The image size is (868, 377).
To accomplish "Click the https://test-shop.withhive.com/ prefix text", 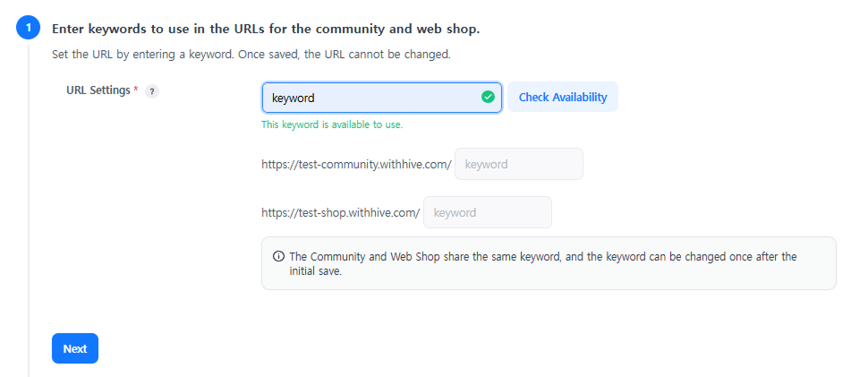I will (340, 213).
